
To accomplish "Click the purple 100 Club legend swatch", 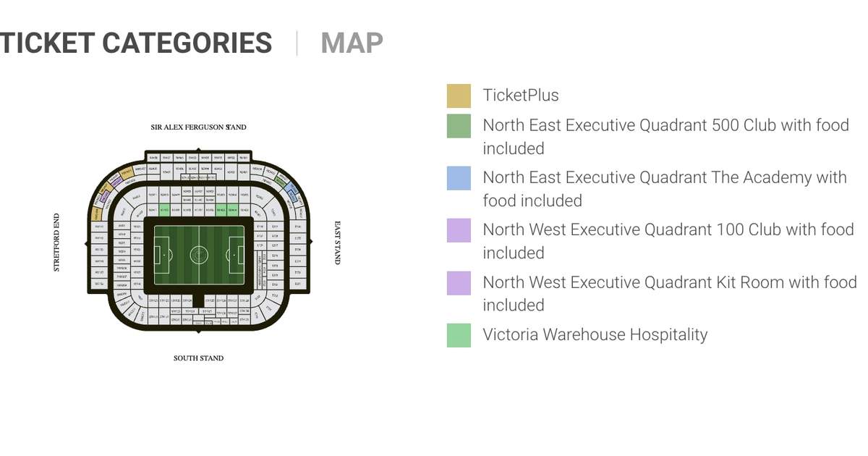I will [459, 230].
